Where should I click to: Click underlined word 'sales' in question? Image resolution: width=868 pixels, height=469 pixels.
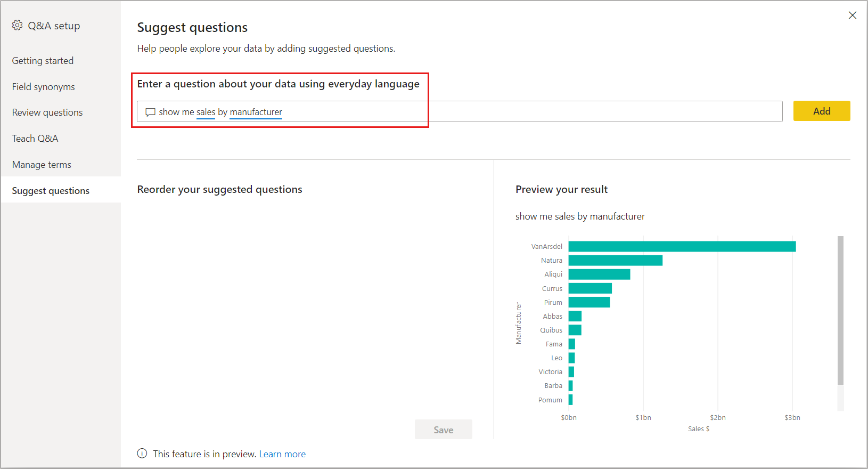(x=206, y=112)
